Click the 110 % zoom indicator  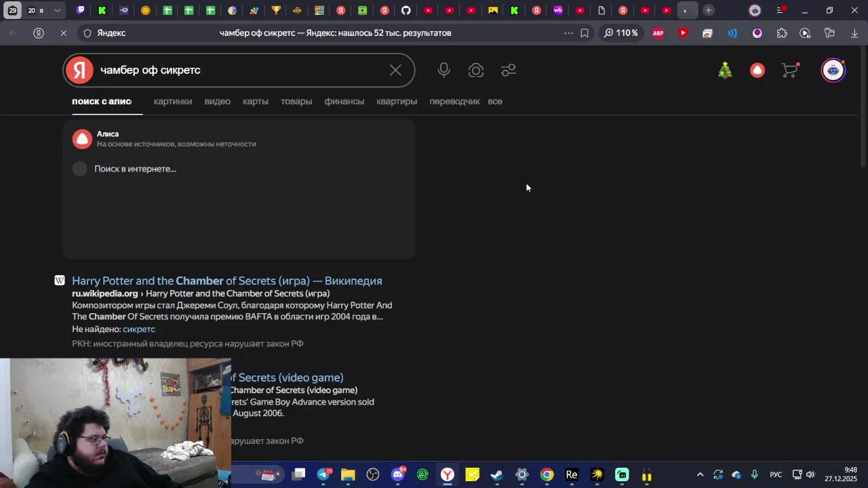coord(620,33)
